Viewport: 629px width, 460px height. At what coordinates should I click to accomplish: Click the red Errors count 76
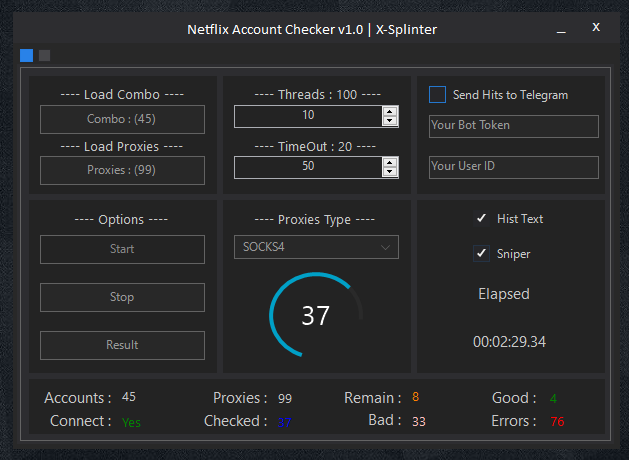point(557,421)
